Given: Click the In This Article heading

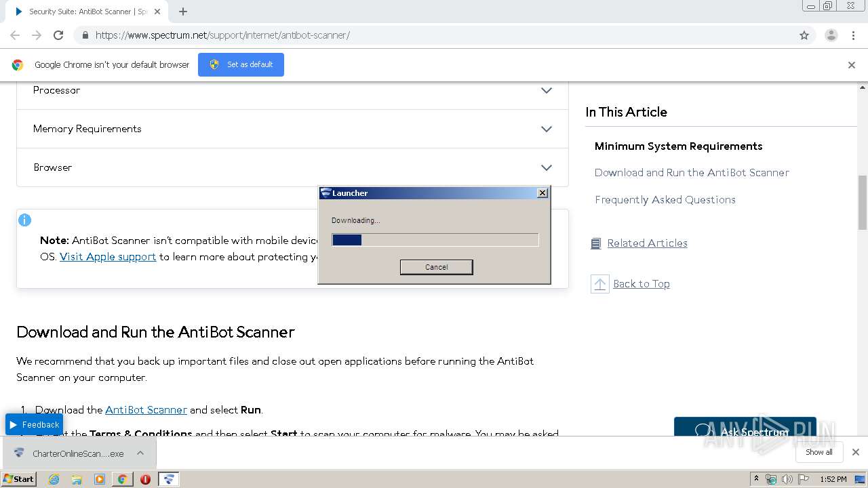Looking at the screenshot, I should [x=626, y=113].
